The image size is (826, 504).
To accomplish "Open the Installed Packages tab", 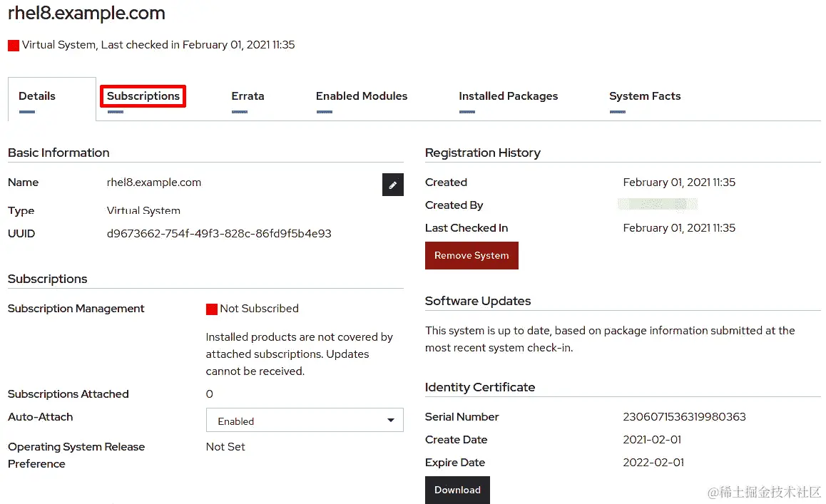I will [x=508, y=96].
